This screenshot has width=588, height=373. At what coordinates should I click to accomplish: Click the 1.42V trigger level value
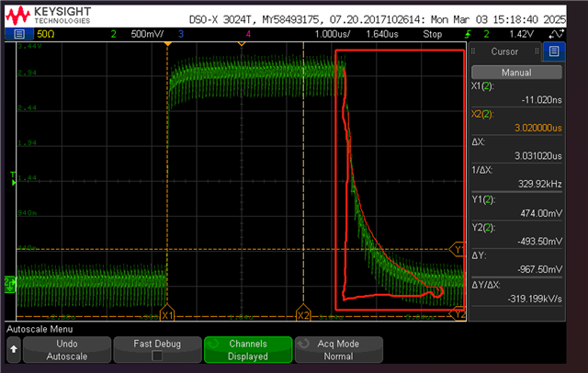click(521, 34)
